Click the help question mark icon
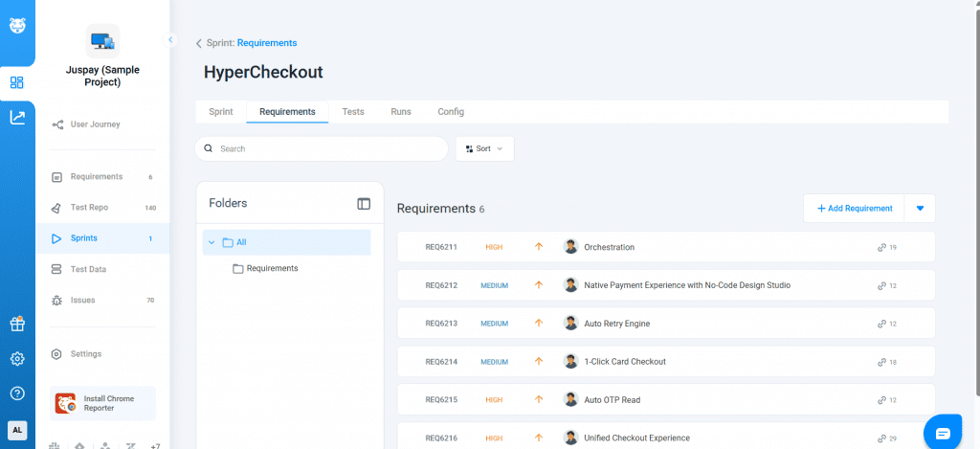The image size is (980, 449). [17, 393]
